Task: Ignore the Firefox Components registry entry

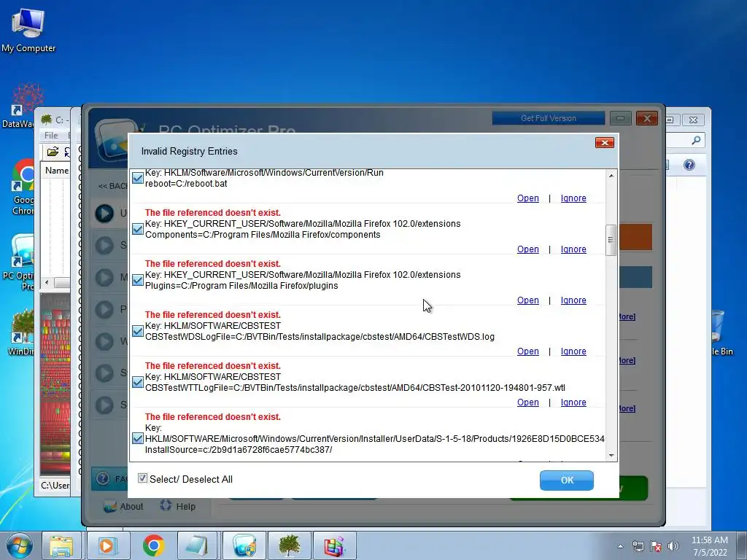Action: point(573,249)
